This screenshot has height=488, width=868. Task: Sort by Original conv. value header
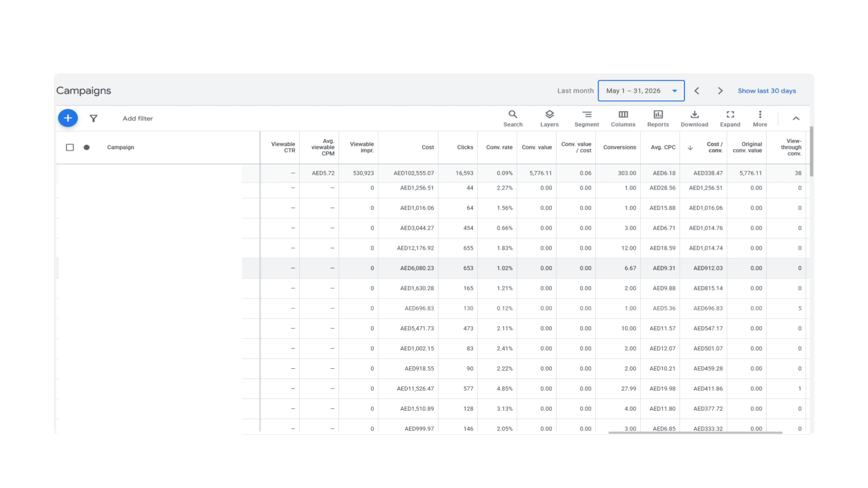[747, 147]
